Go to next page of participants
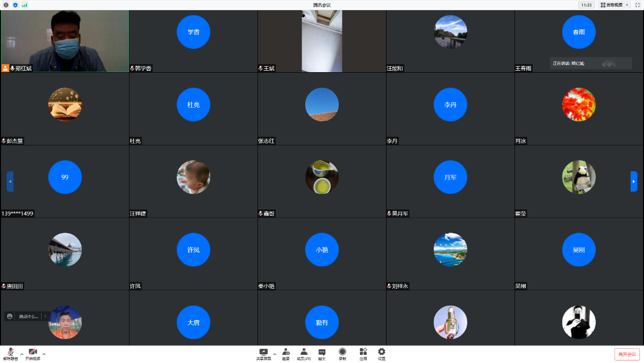The width and height of the screenshot is (644, 363). pyautogui.click(x=633, y=181)
